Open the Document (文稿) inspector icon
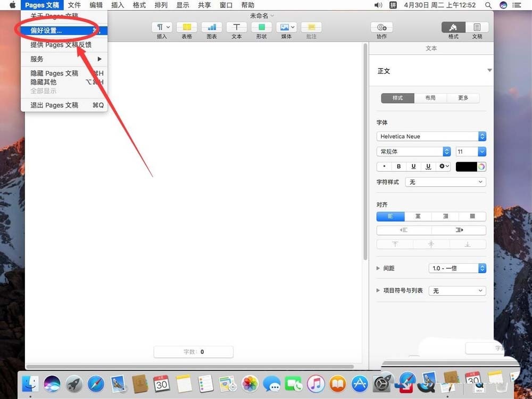 [477, 27]
